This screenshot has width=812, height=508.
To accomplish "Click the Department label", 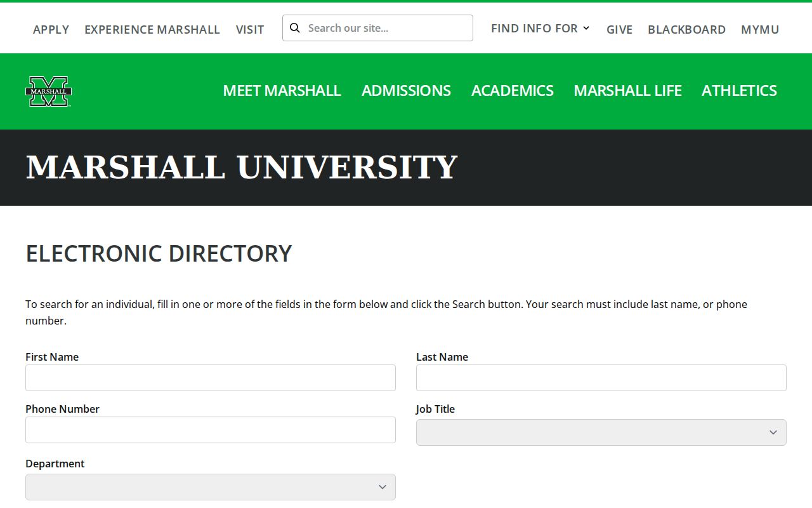I will [x=55, y=464].
